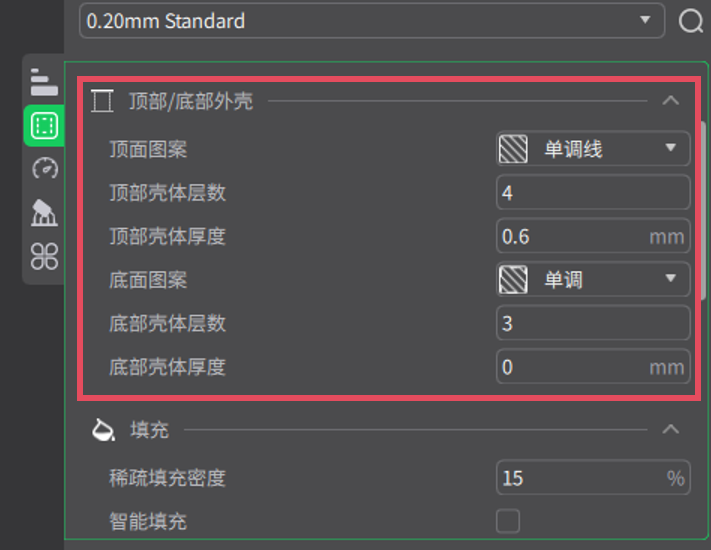The width and height of the screenshot is (711, 550).
Task: Click the 稀疏填充密度 percentage field
Action: click(x=580, y=478)
